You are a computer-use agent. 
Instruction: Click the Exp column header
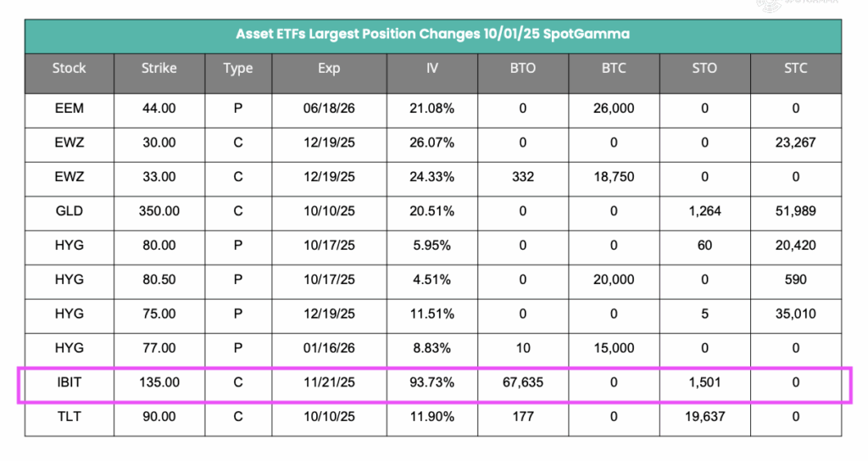click(329, 68)
